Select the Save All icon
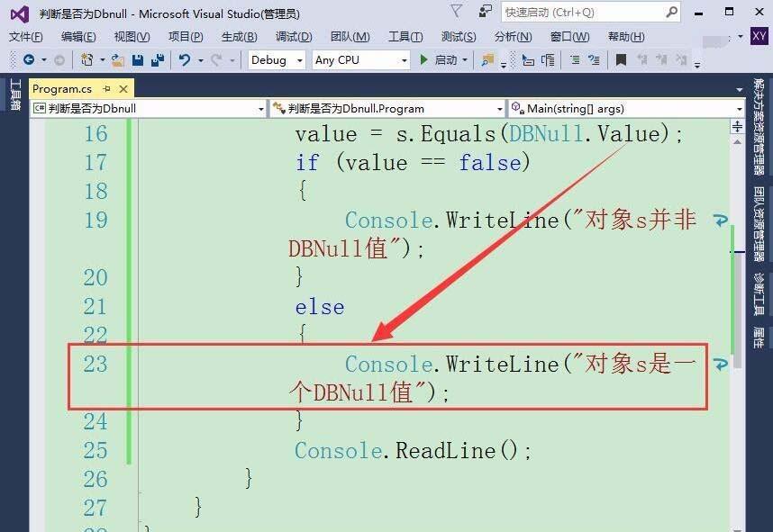This screenshot has height=532, width=773. (x=156, y=60)
